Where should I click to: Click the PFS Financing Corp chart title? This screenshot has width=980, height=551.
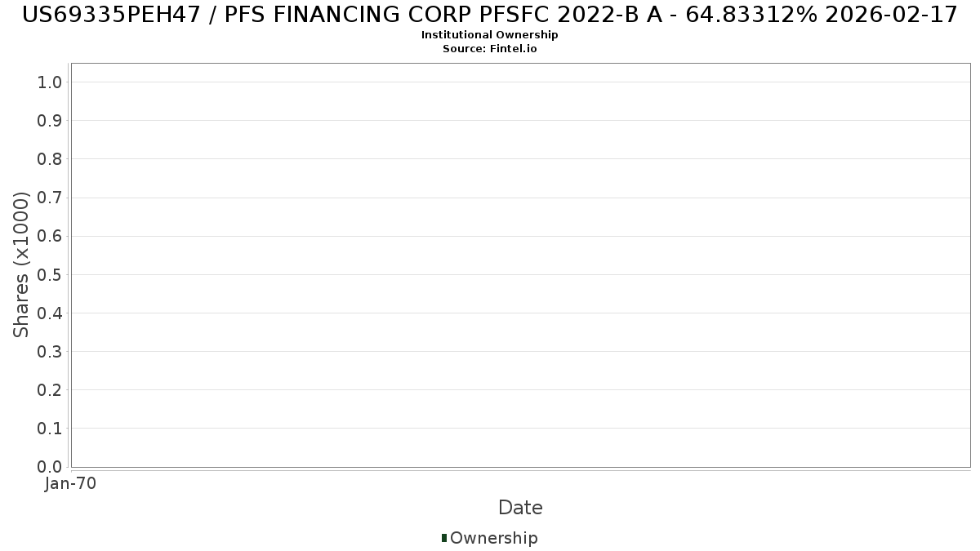click(x=489, y=15)
